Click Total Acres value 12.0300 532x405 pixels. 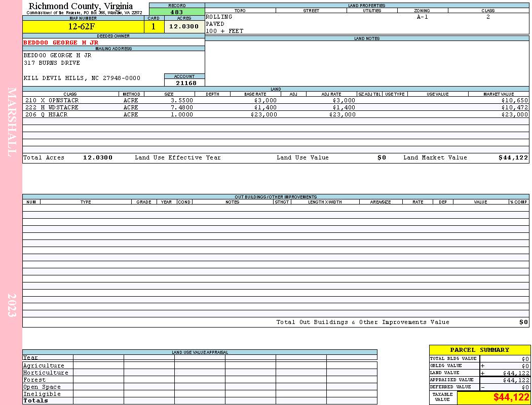point(98,157)
